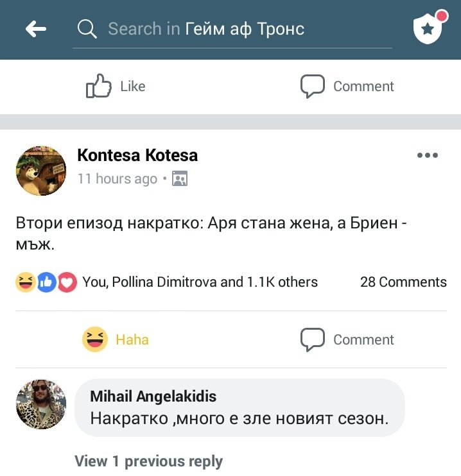This screenshot has height=476, width=461.
Task: Open the reaction emoji summary icons
Action: 46,282
